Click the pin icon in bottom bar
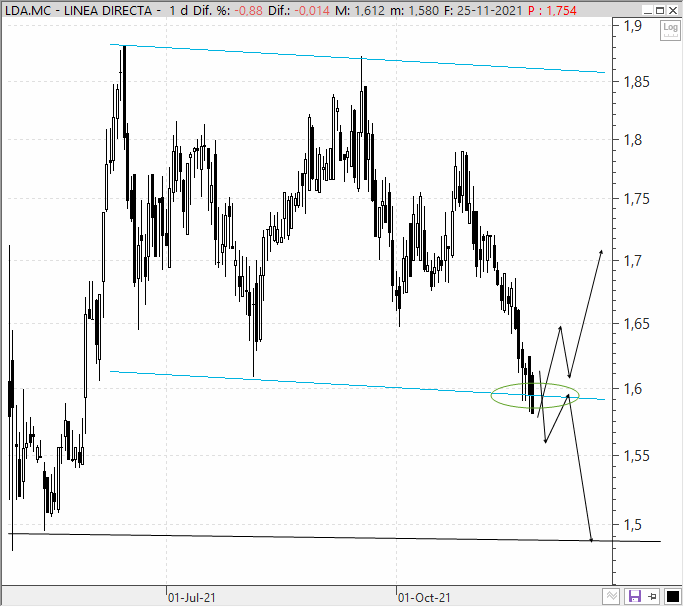Image resolution: width=684 pixels, height=607 pixels. tap(653, 596)
